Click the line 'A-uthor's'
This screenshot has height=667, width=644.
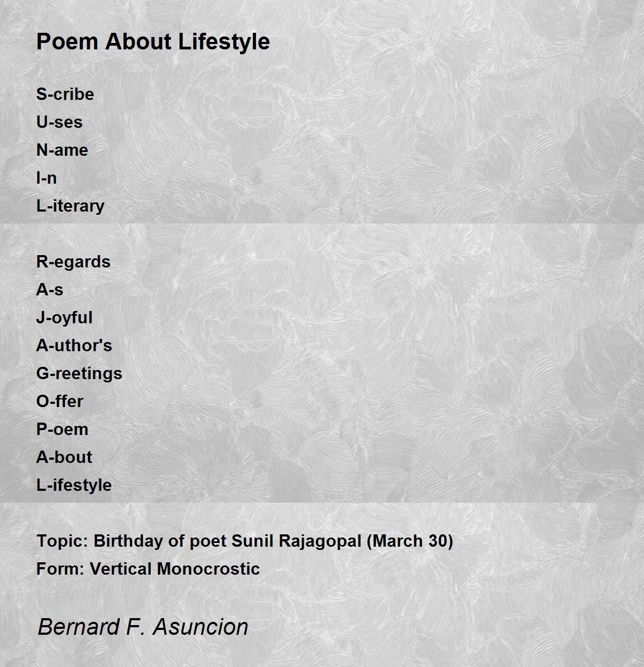pos(74,345)
